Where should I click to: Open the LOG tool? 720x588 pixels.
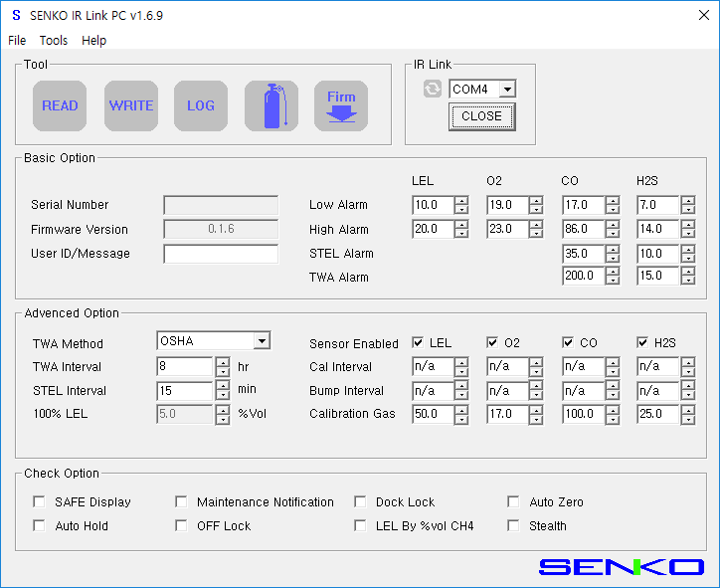point(201,106)
